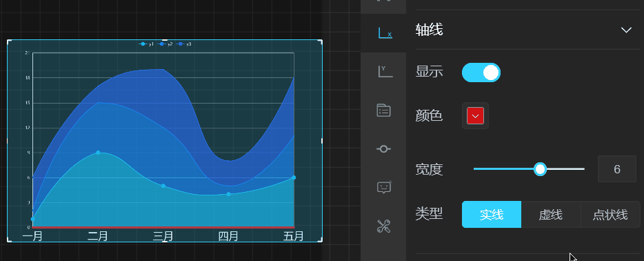644x261 pixels.
Task: Open the legend list settings icon
Action: [383, 110]
